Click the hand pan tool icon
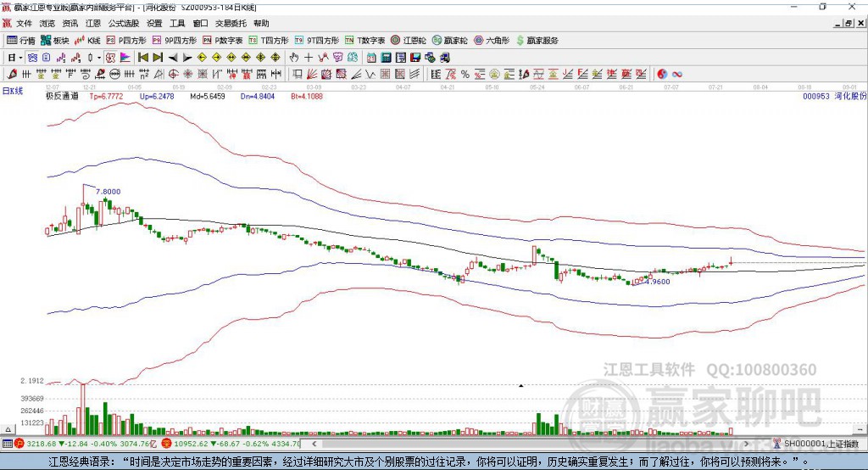This screenshot has width=868, height=470. point(294,57)
